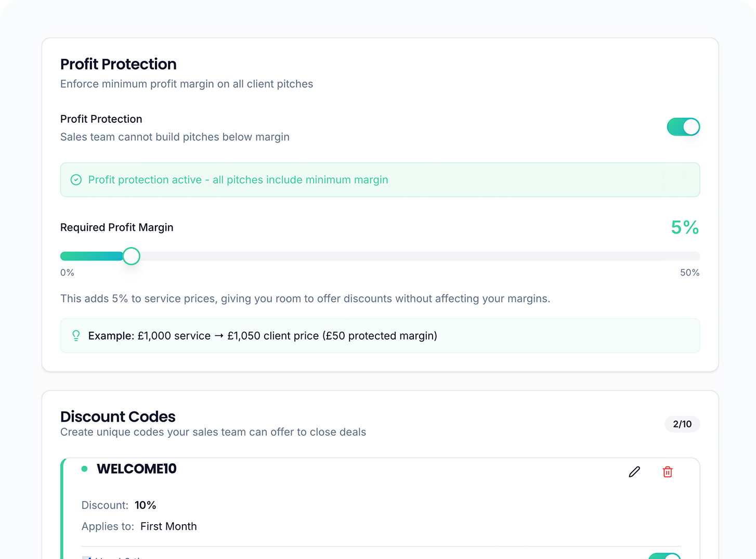Click the Profit Protection section heading
This screenshot has width=756, height=559.
pyautogui.click(x=119, y=64)
